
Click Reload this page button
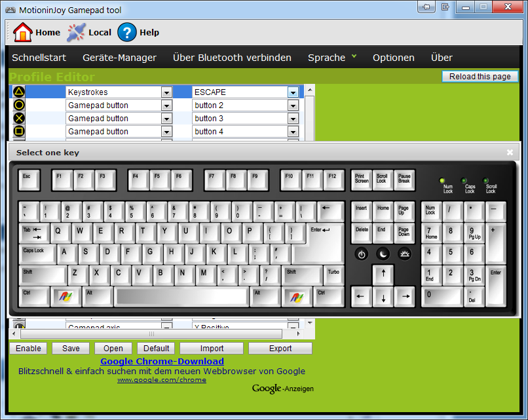(x=480, y=77)
